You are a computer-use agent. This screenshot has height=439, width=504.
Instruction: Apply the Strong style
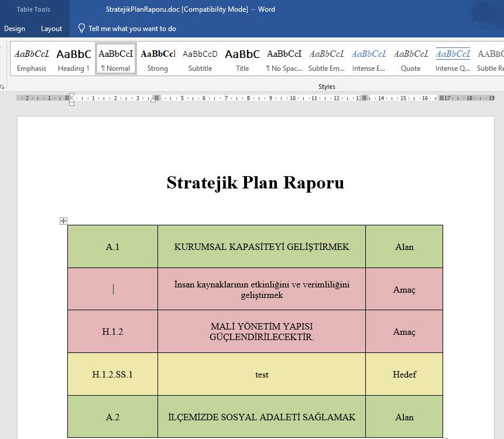[x=157, y=59]
